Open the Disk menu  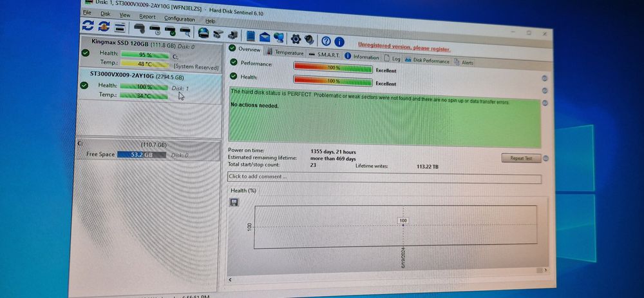(106, 14)
